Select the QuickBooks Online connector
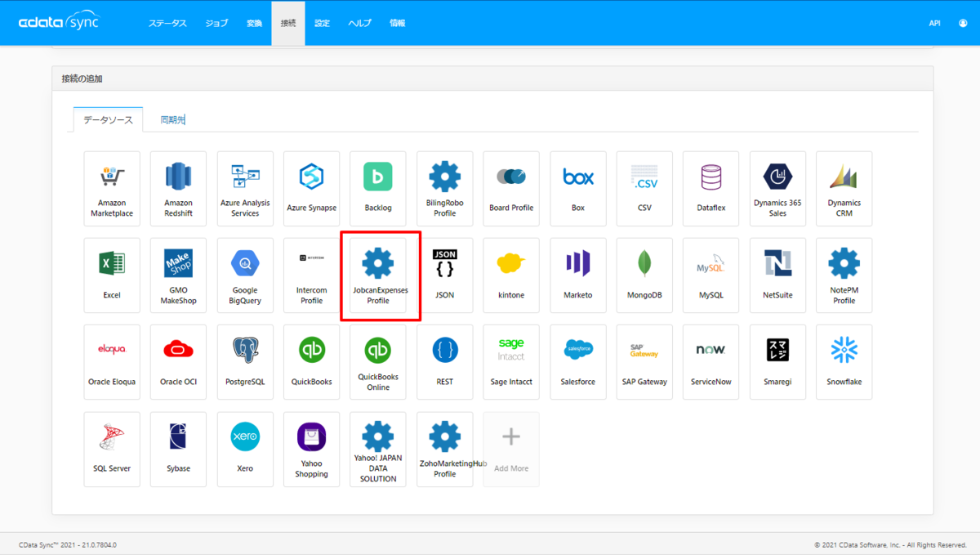The width and height of the screenshot is (980, 555). 378,362
